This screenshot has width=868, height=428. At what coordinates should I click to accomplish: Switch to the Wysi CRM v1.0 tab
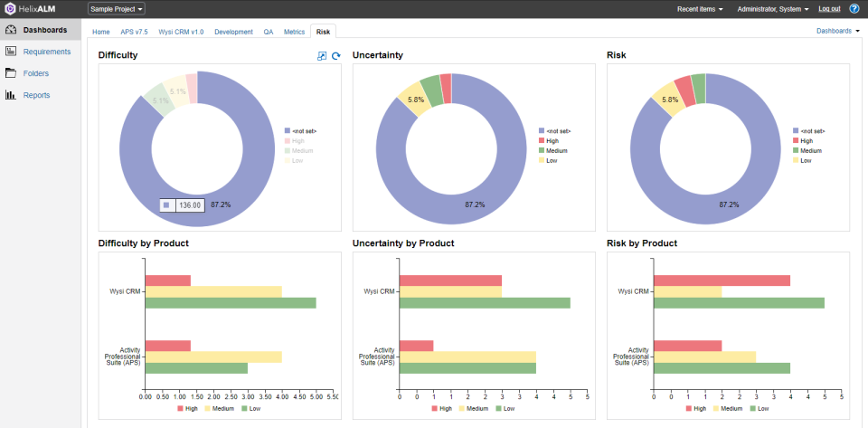pyautogui.click(x=181, y=32)
